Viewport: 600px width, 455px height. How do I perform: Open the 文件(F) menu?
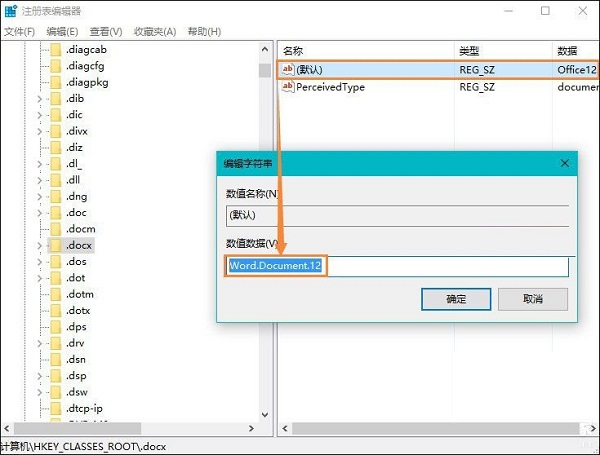[19, 32]
